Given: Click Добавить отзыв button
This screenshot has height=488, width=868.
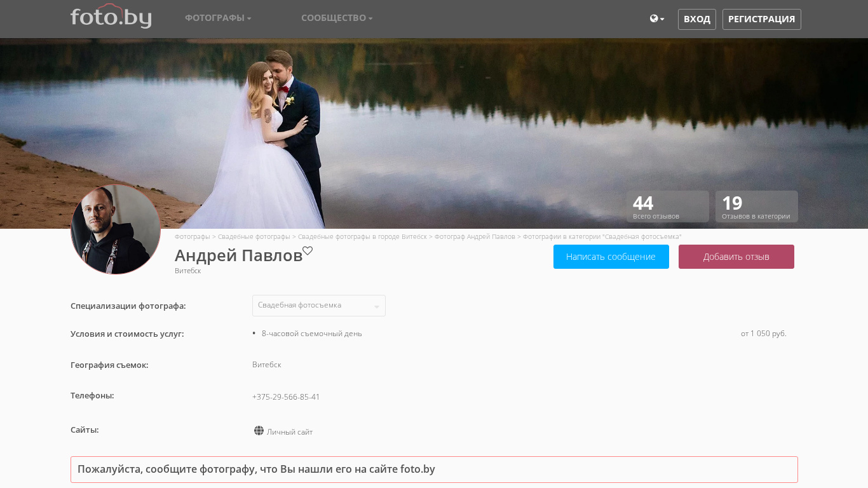Looking at the screenshot, I should pos(736,257).
